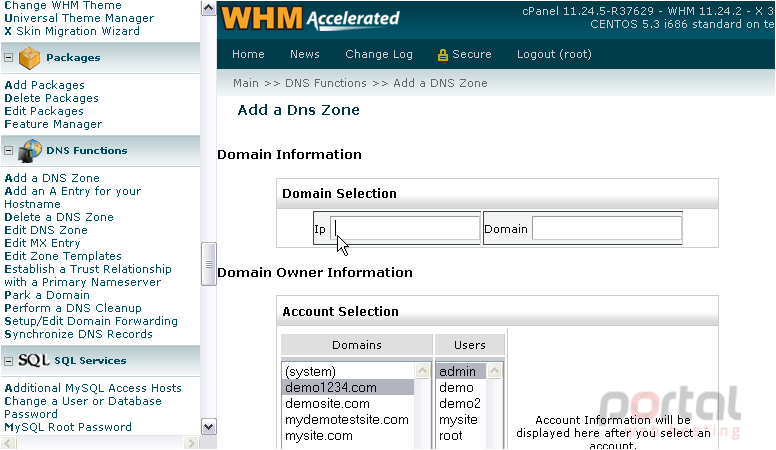Select demo2 in Users list

coord(461,403)
